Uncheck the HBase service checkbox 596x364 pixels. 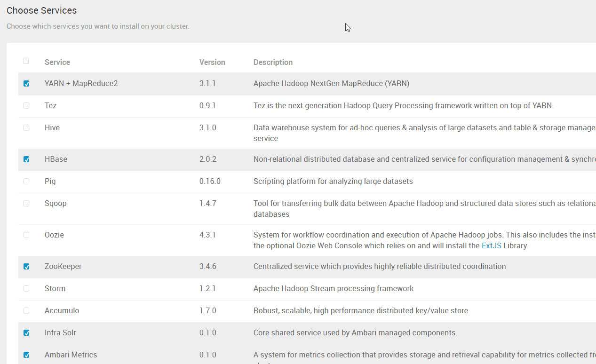pyautogui.click(x=26, y=159)
